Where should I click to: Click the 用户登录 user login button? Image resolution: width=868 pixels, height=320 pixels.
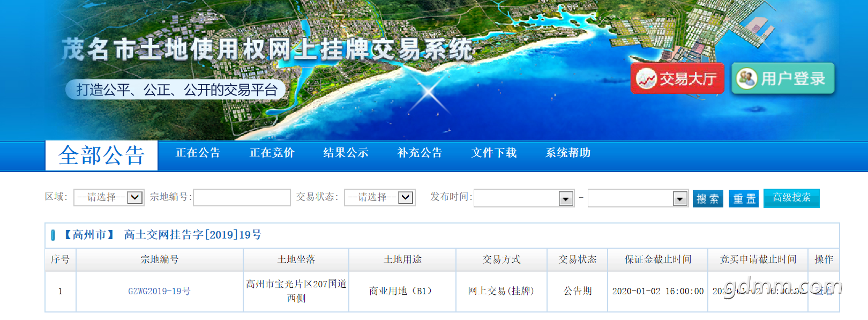[783, 79]
